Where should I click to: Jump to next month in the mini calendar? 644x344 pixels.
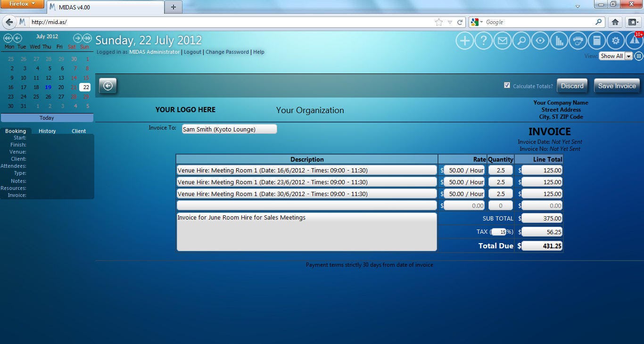pyautogui.click(x=77, y=38)
